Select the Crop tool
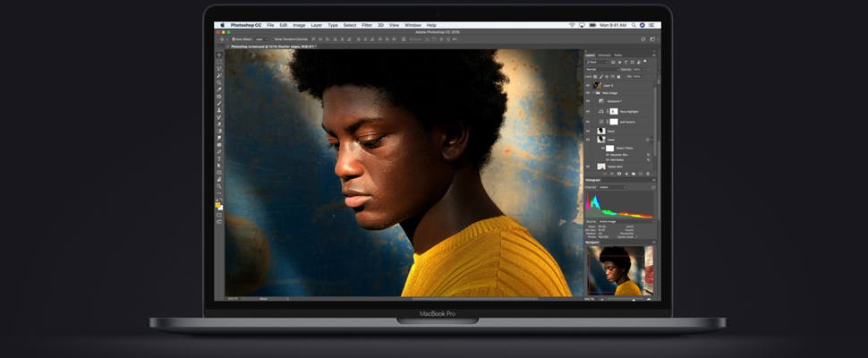 pos(219,82)
